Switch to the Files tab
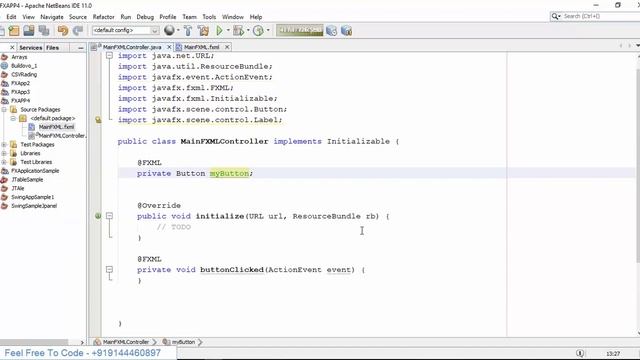The height and width of the screenshot is (360, 640). click(x=52, y=48)
